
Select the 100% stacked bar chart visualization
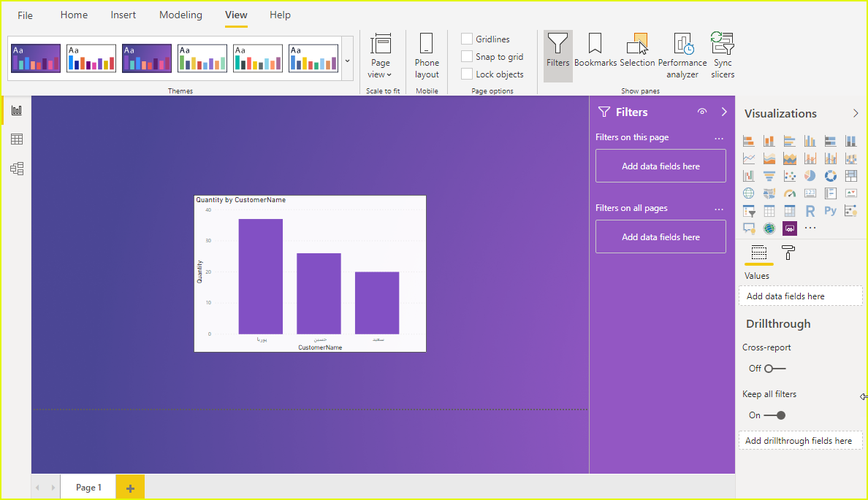click(x=830, y=141)
